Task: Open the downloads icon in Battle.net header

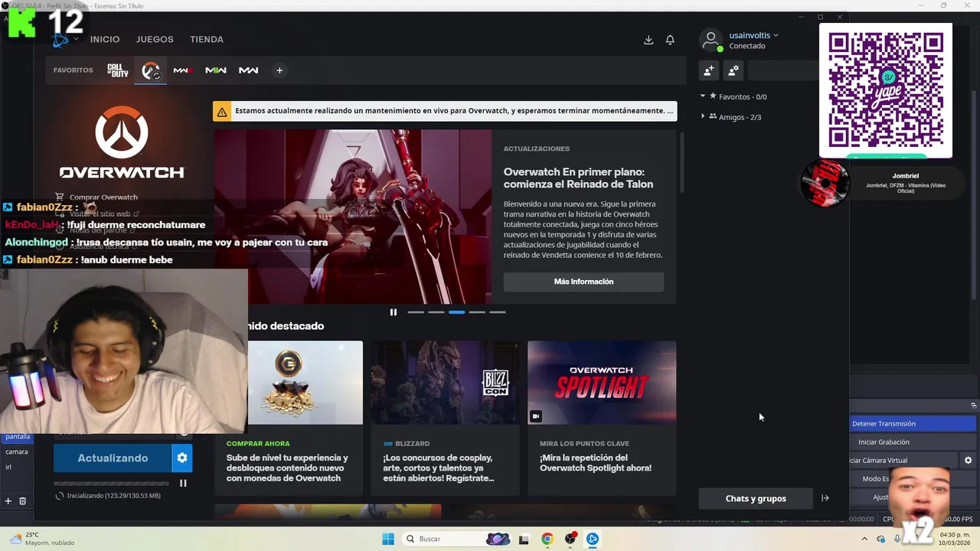Action: tap(648, 40)
